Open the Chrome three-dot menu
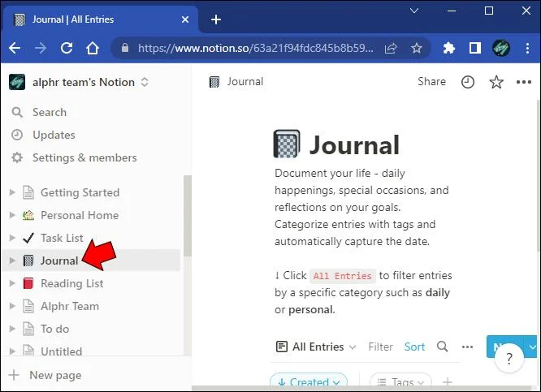541x392 pixels. [x=527, y=48]
